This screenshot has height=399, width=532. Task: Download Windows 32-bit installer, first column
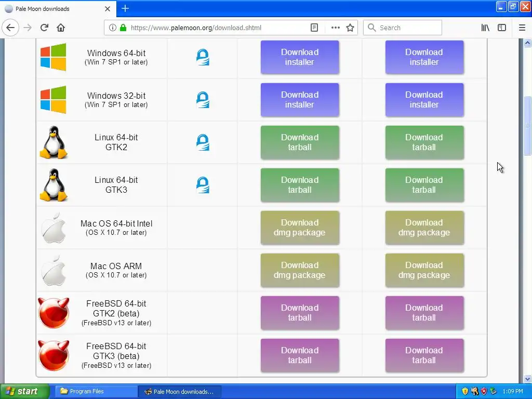pyautogui.click(x=300, y=100)
